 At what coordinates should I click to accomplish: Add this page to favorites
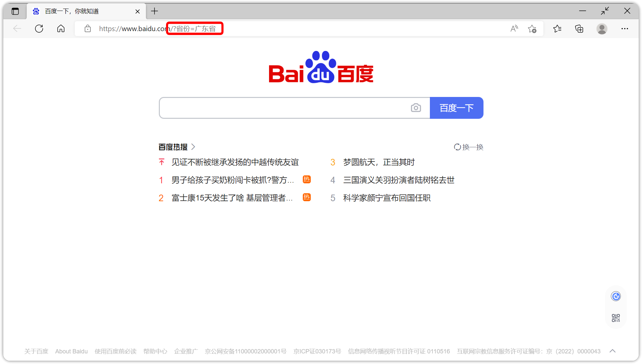click(532, 29)
